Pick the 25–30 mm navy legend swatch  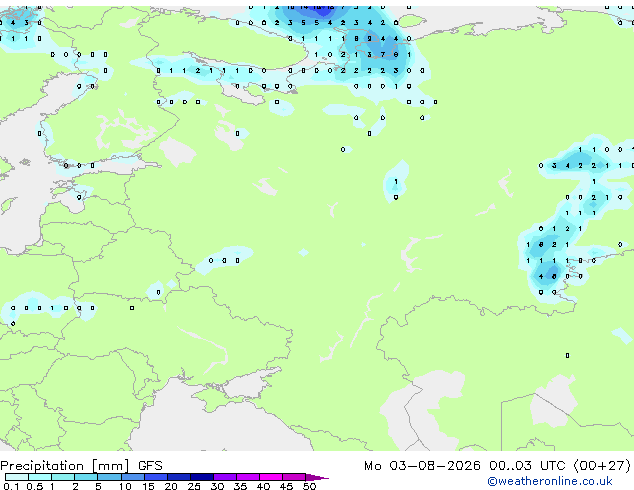tap(202, 477)
